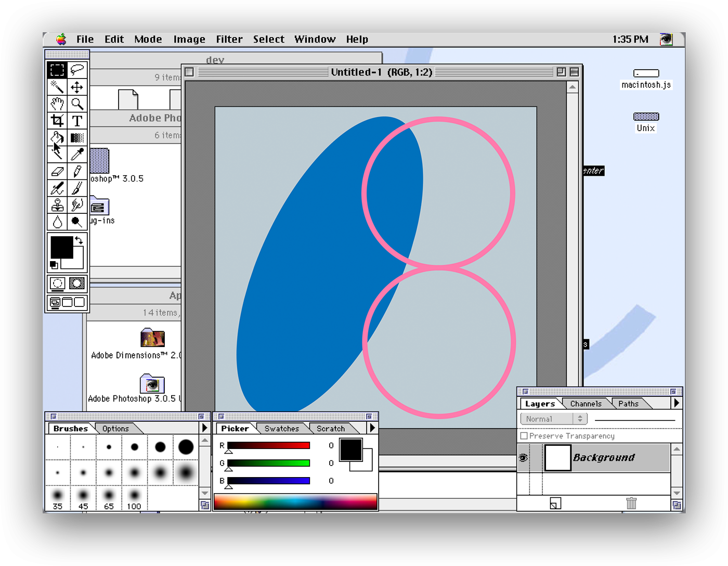Screen dimensions: 728x566
Task: Select the Paint Bucket tool
Action: 57,137
